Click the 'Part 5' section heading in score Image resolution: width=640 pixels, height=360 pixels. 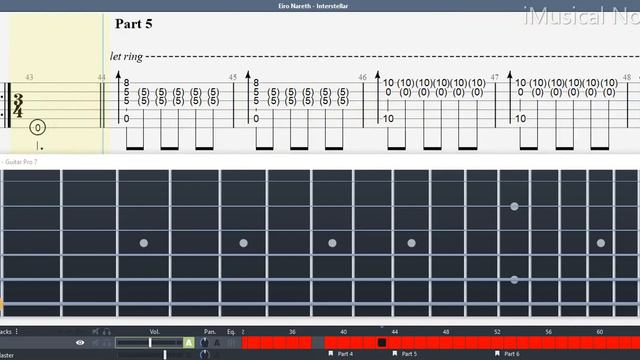click(x=133, y=24)
